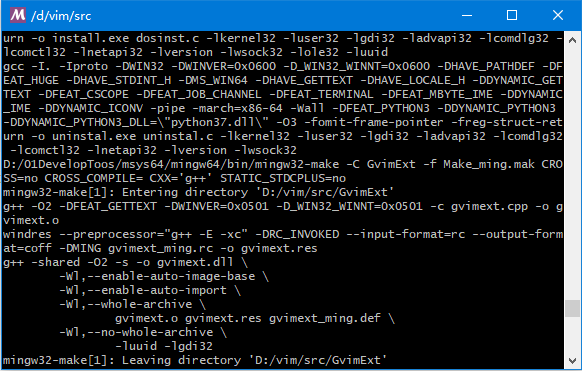Click the 'Leaving directory' output line
This screenshot has width=582, height=371.
pyautogui.click(x=195, y=360)
